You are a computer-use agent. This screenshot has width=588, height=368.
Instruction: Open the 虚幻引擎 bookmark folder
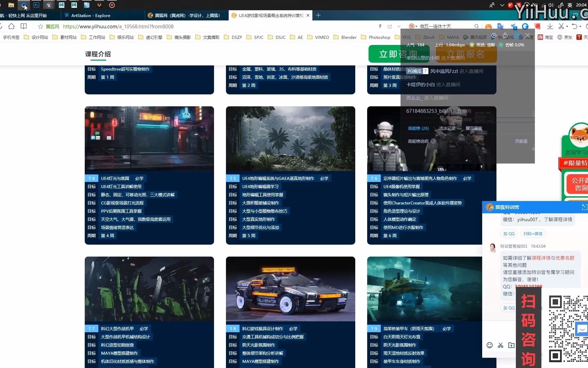coord(150,37)
